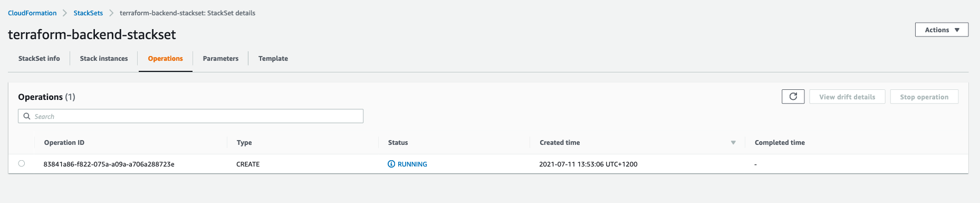Screen dimensions: 980x203
Task: Select the operation 83841a86 radio button
Action: pyautogui.click(x=22, y=163)
